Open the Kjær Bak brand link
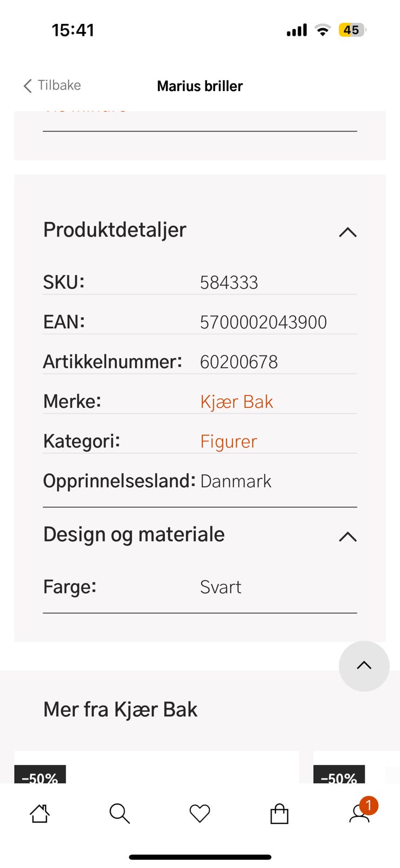The image size is (400, 868). tap(236, 401)
